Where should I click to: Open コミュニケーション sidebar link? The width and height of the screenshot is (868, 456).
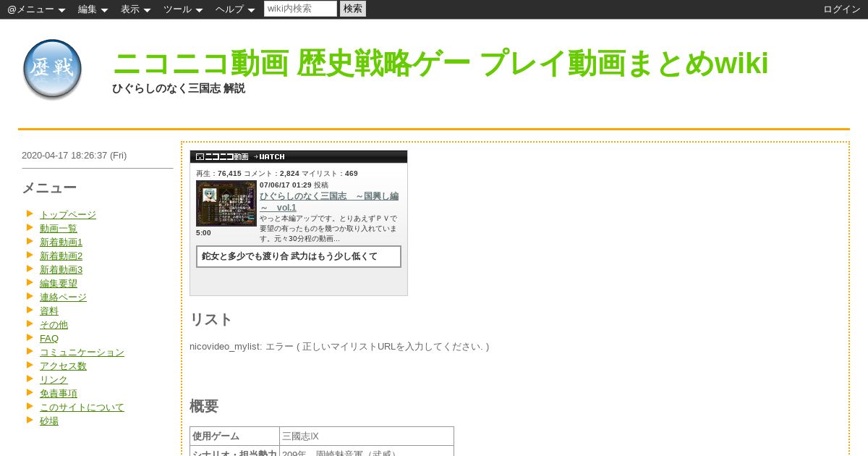[x=82, y=352]
